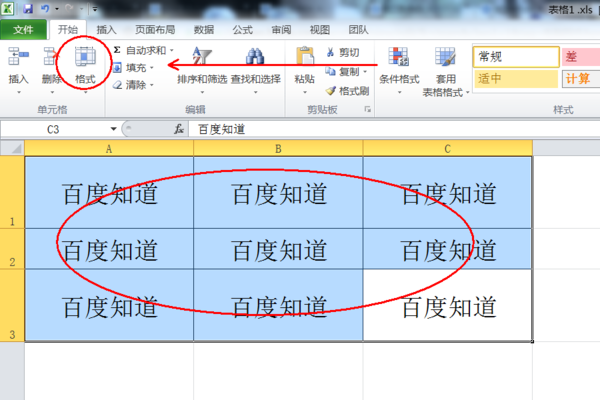
Task: Click the Clear eraser icon
Action: coord(117,85)
